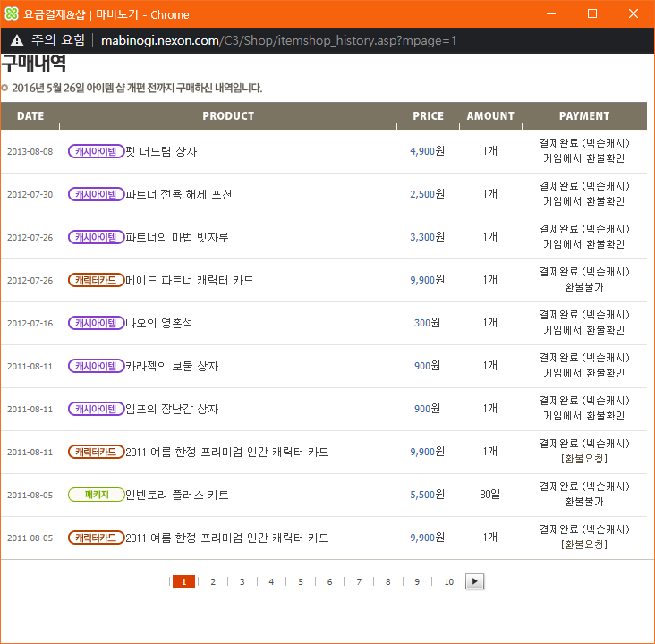The image size is (655, 644).
Task: Click the price 300원
Action: tap(427, 322)
